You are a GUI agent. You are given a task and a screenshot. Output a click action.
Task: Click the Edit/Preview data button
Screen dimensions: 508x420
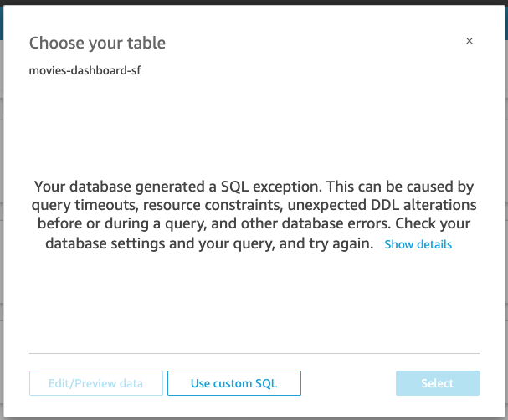click(94, 383)
